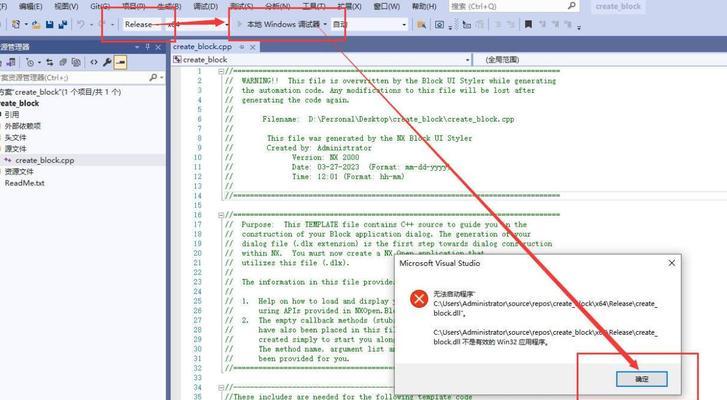Click the Sync with Active Document icon

click(50, 62)
